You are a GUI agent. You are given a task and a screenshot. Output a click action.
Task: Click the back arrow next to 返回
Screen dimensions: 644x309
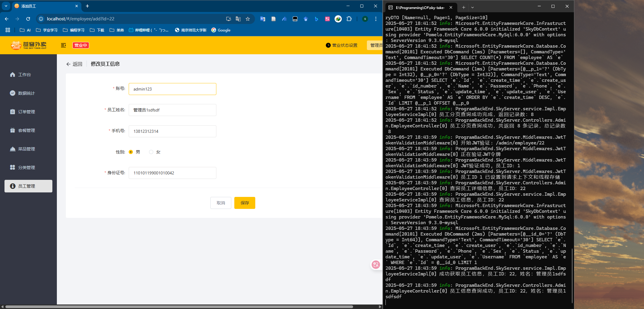click(68, 64)
